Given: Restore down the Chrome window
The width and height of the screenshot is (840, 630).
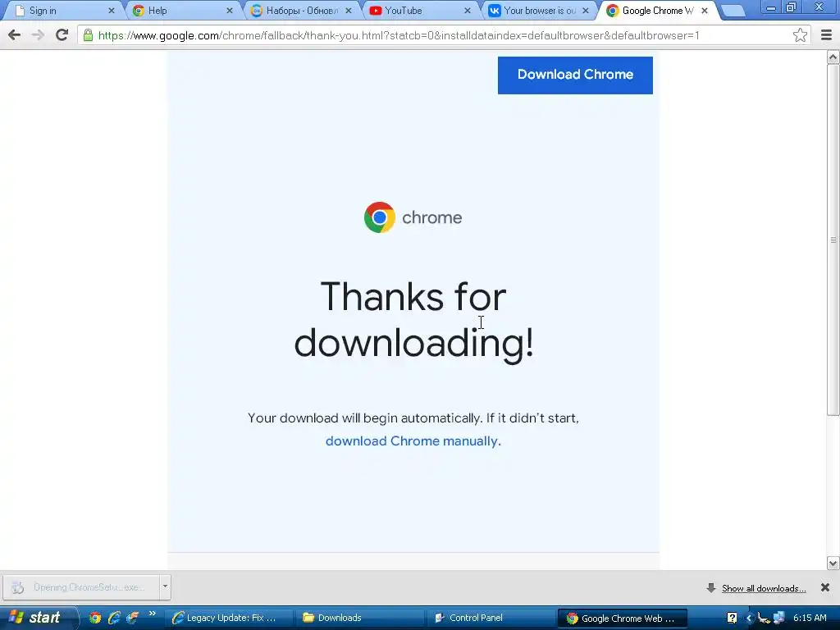Looking at the screenshot, I should click(x=792, y=7).
